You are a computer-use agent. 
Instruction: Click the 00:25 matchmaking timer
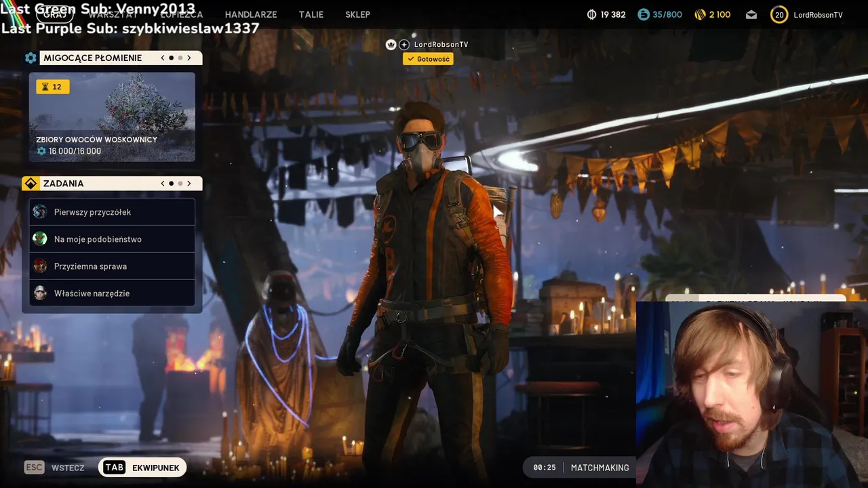point(544,468)
